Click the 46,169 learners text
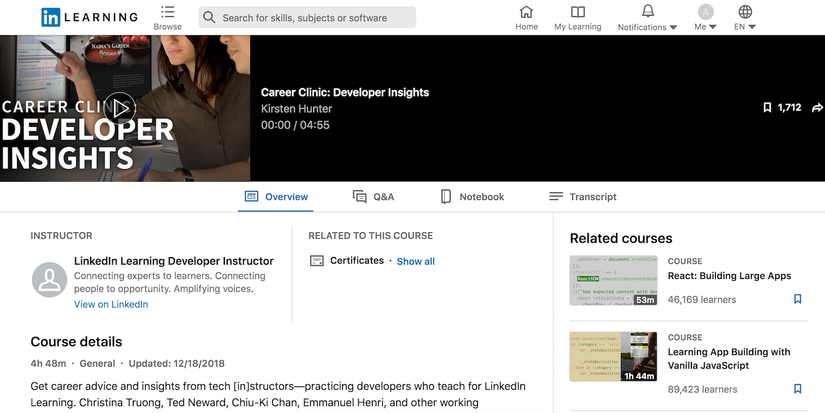825x413 pixels. pyautogui.click(x=702, y=299)
